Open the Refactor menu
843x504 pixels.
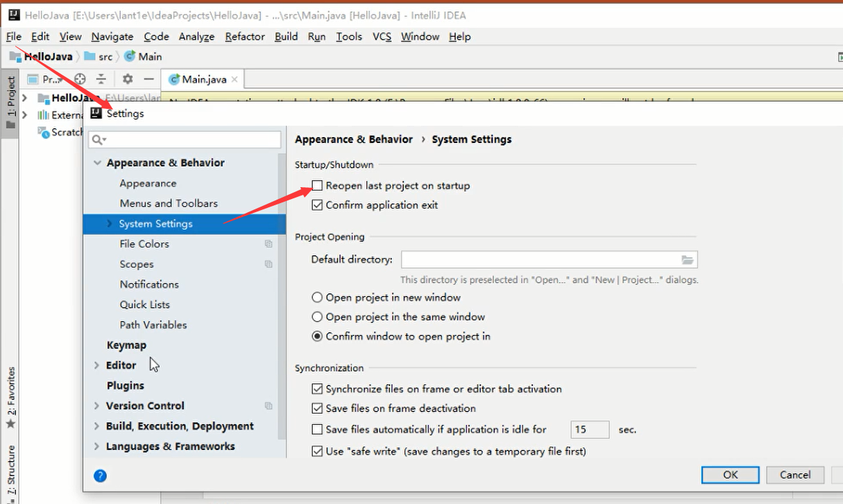(245, 37)
